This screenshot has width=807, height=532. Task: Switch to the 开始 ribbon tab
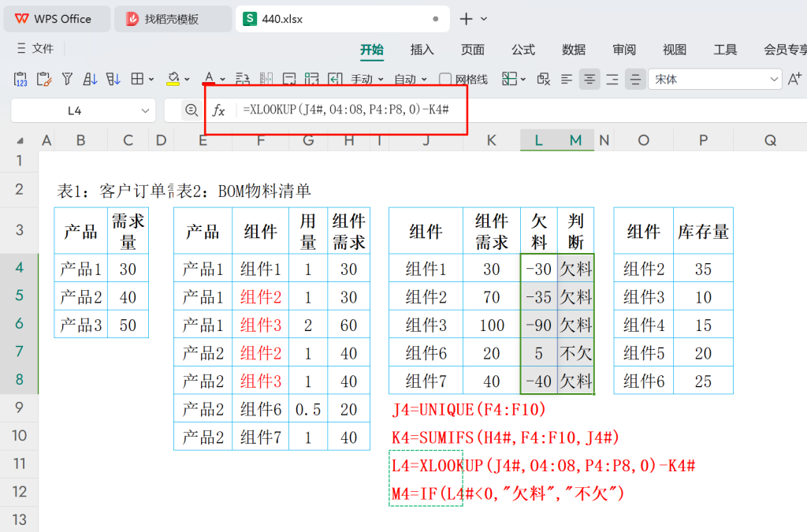[372, 50]
